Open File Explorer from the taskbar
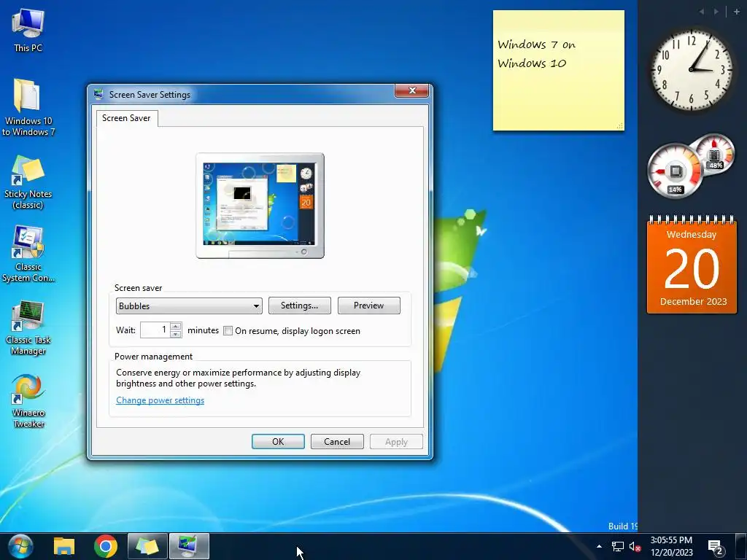Image resolution: width=747 pixels, height=560 pixels. [64, 546]
